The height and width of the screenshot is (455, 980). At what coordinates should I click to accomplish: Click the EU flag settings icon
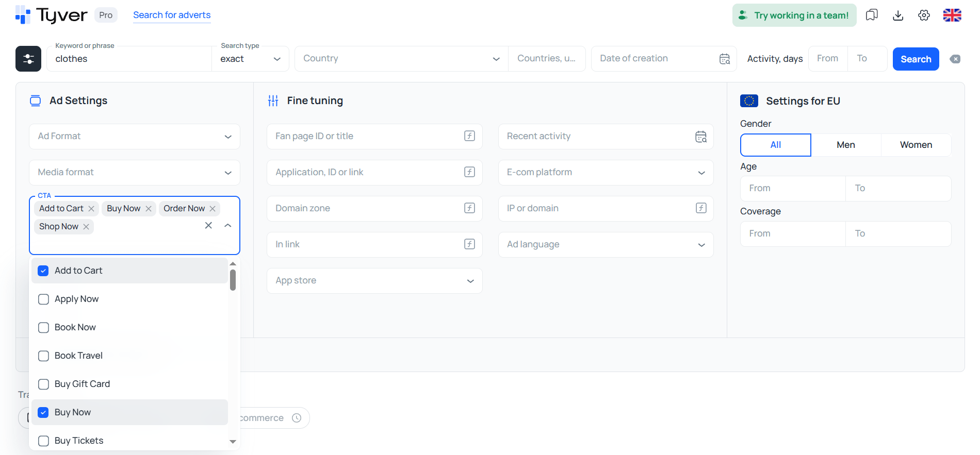749,101
